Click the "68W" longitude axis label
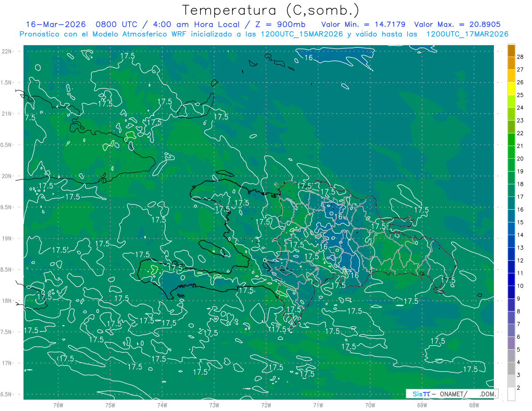 click(474, 405)
